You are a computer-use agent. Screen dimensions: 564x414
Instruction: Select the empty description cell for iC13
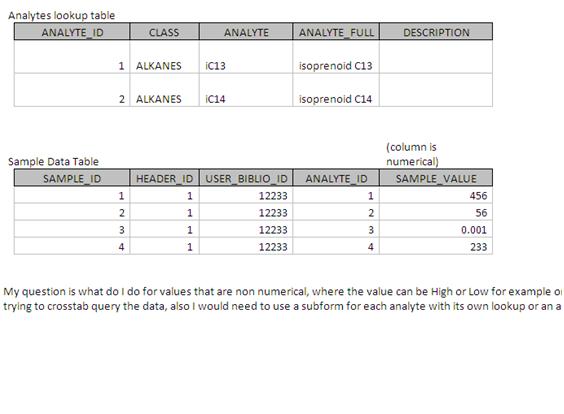[x=436, y=57]
